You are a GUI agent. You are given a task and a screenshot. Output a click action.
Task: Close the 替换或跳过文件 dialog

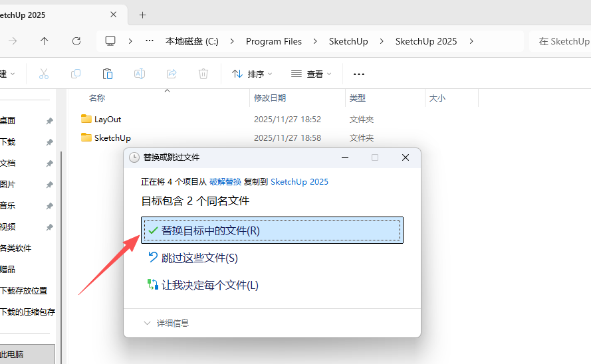click(406, 157)
